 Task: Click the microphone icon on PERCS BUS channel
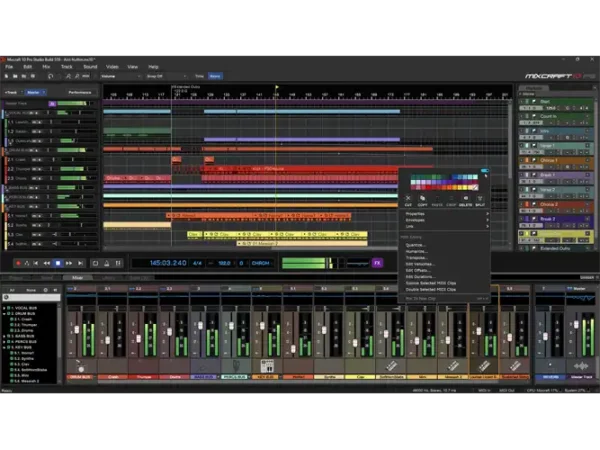click(x=236, y=366)
